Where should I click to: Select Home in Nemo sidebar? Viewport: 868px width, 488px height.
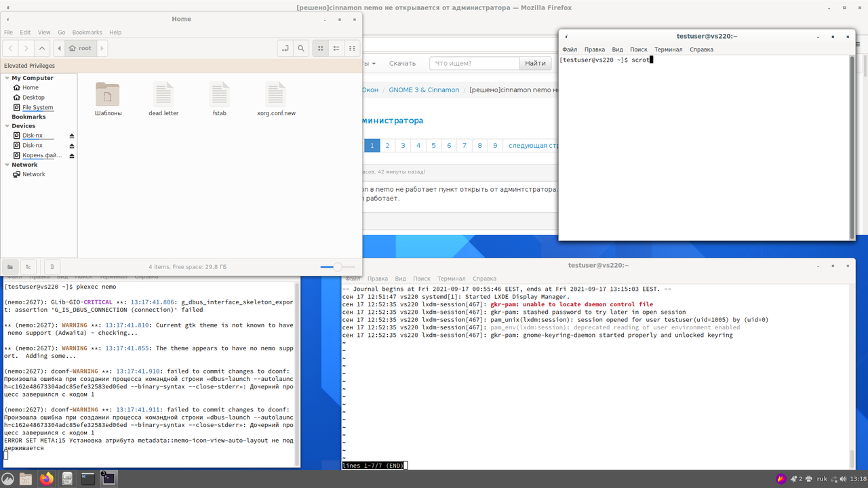31,87
